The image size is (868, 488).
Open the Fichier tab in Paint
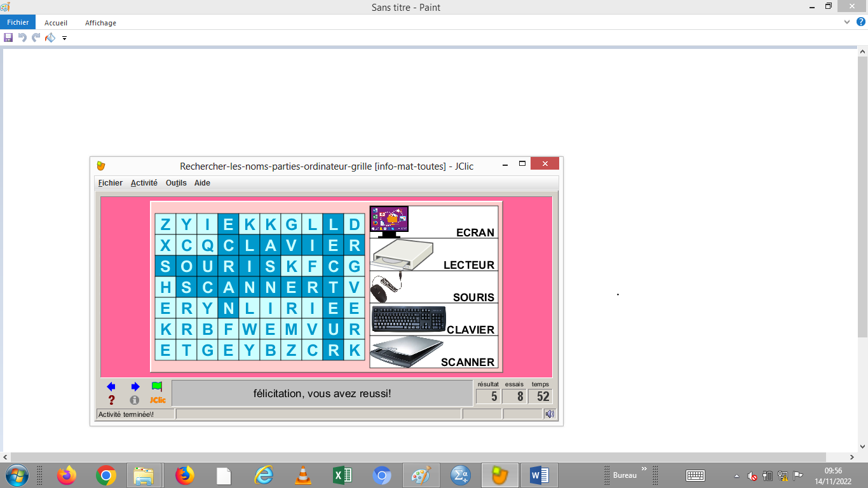pos(18,22)
